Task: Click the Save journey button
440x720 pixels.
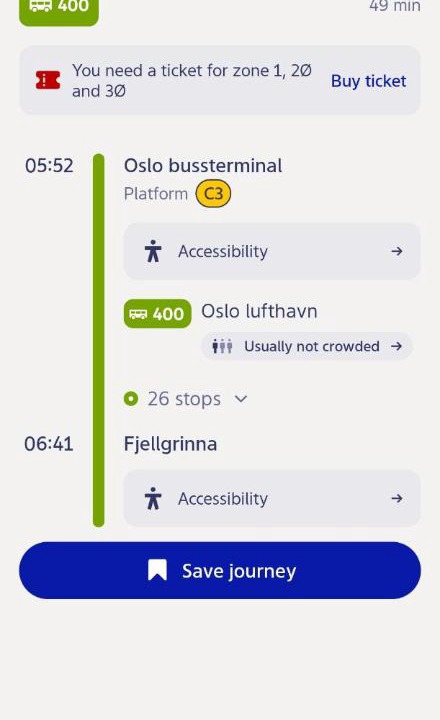Action: click(x=220, y=570)
